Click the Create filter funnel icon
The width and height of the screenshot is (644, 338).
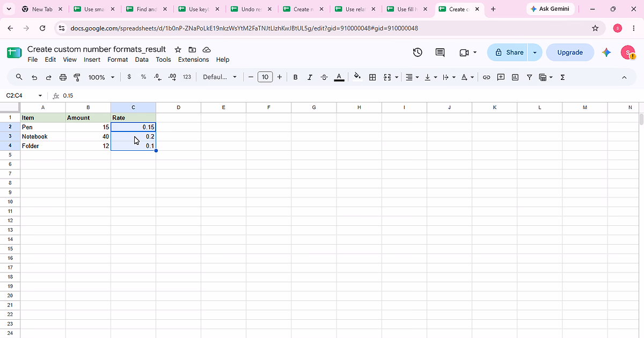tap(529, 77)
